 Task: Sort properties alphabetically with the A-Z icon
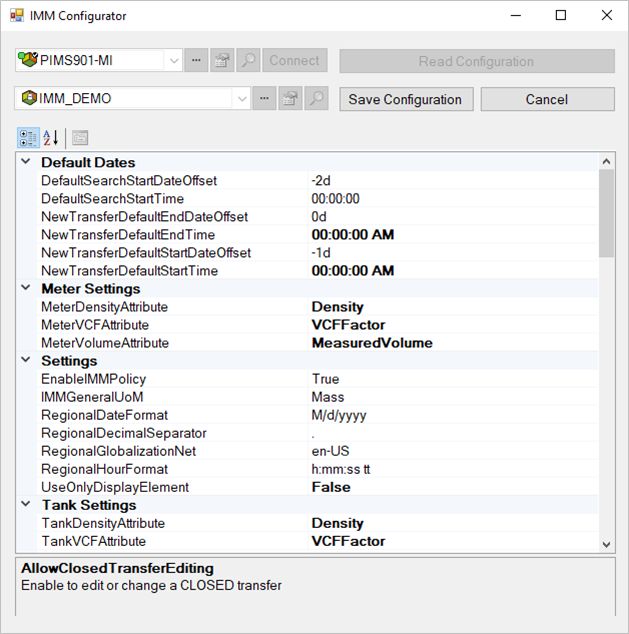(x=51, y=137)
